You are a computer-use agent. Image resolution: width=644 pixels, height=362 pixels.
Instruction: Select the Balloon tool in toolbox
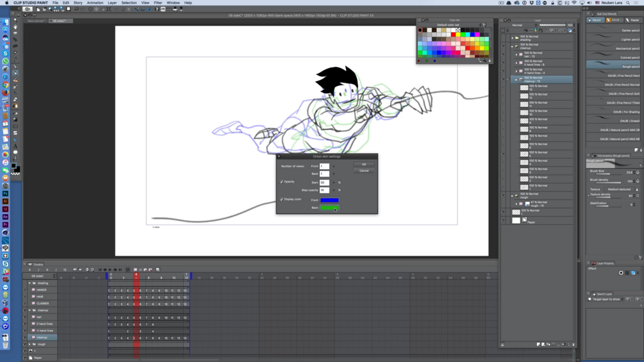(15, 152)
